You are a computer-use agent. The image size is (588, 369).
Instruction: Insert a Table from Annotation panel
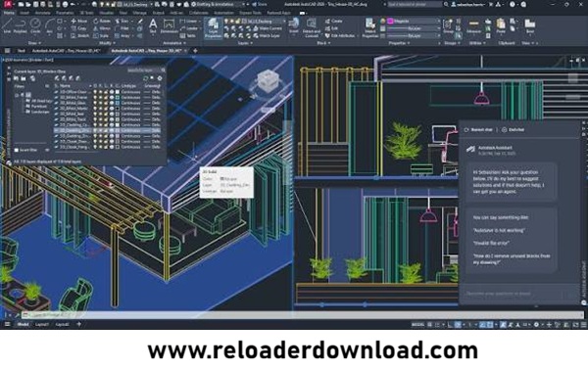(x=187, y=35)
